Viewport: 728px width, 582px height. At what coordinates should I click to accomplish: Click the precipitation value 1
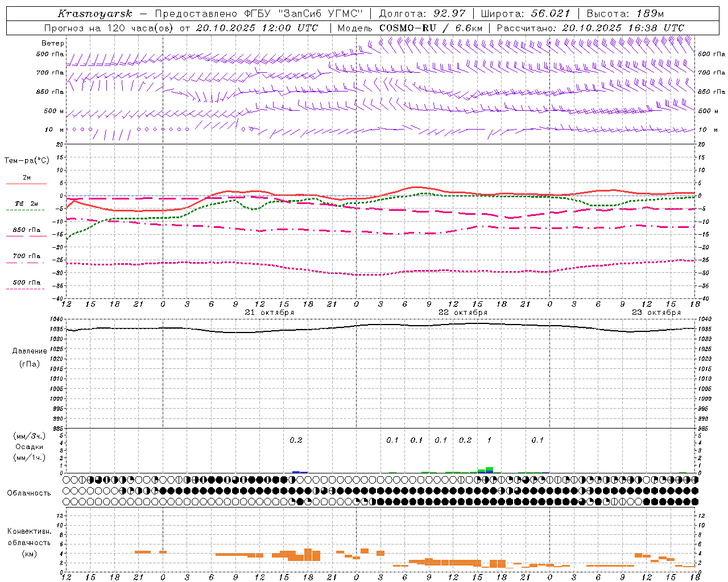tap(489, 440)
